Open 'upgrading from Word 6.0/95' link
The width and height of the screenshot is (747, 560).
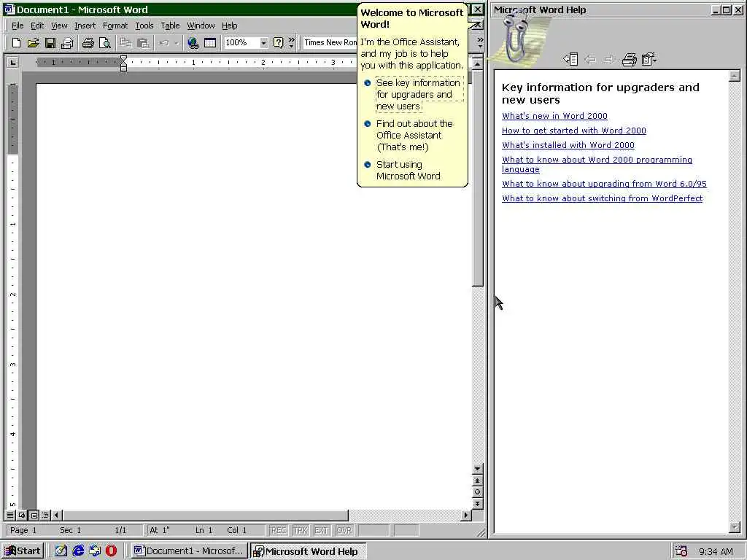[x=604, y=184]
